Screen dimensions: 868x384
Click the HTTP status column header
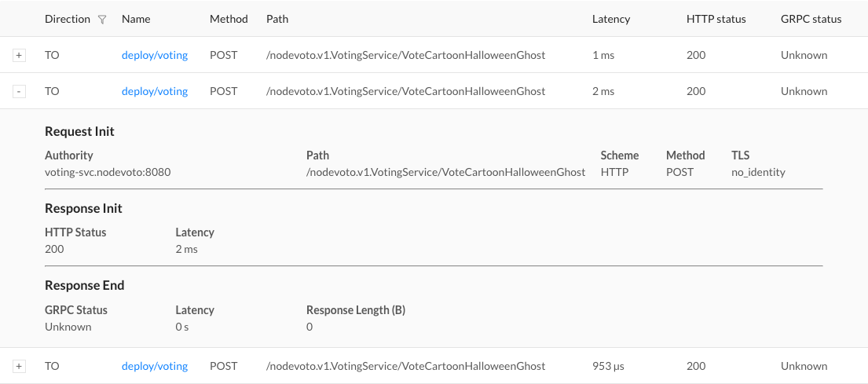[x=716, y=20]
